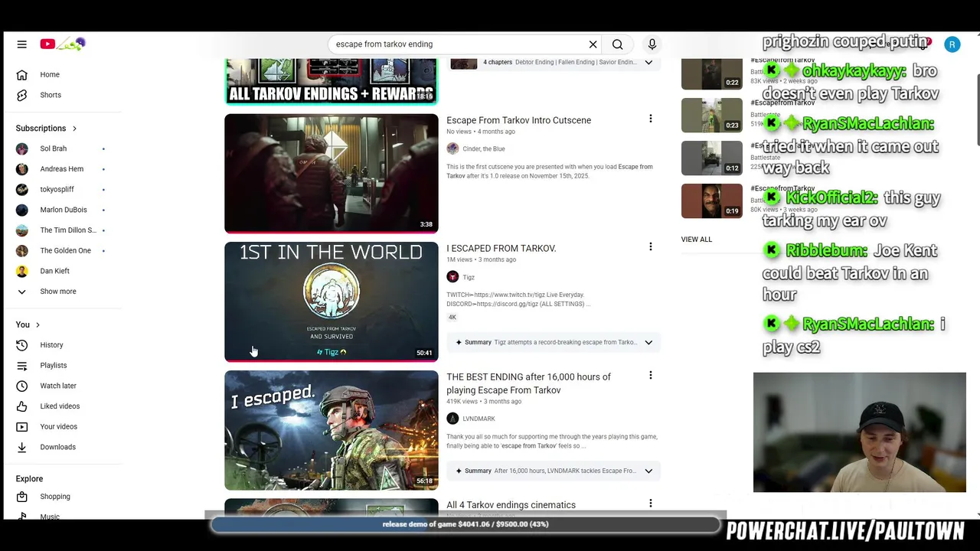This screenshot has width=980, height=551.
Task: Select Liked videos in the sidebar
Action: 61,406
